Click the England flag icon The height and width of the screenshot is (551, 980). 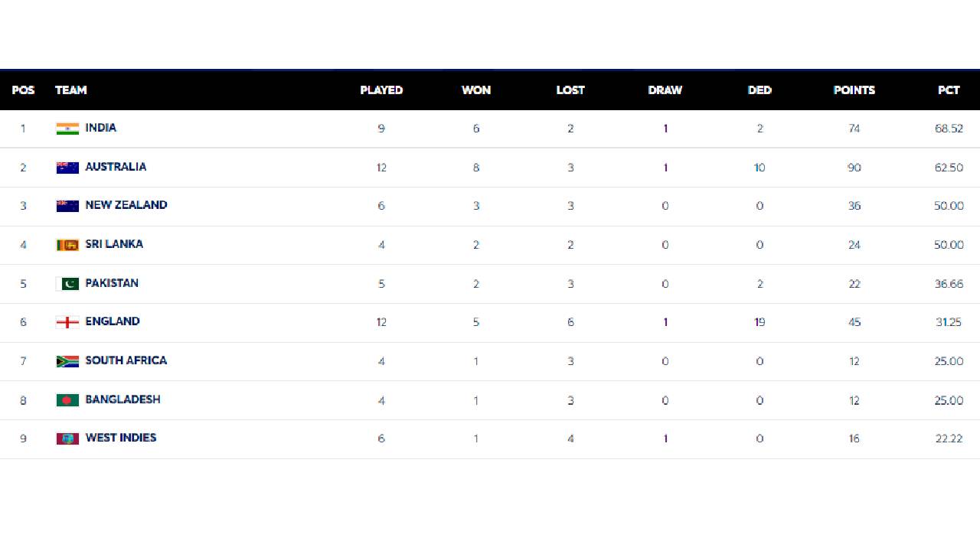pos(67,322)
